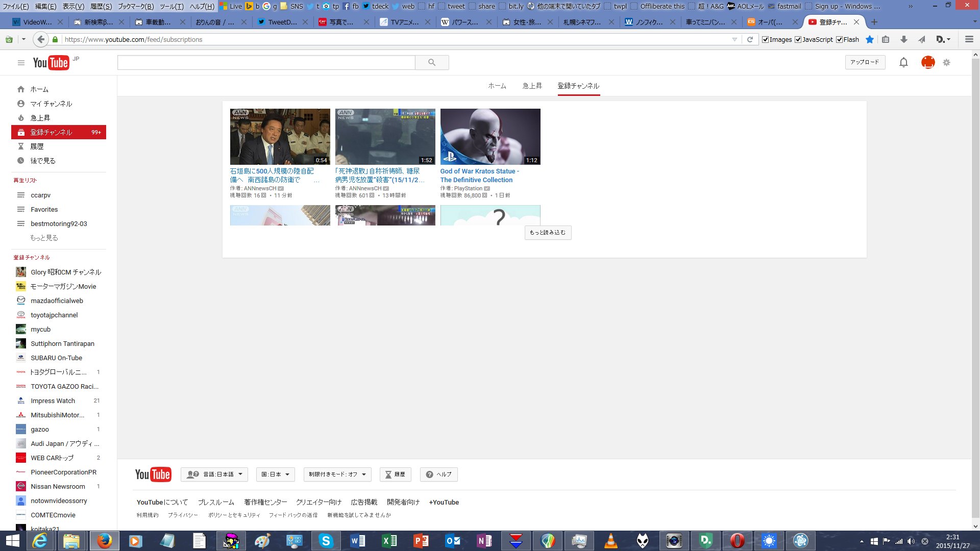Switch to the 急上昇 trending tab
Viewport: 980px width, 551px height.
click(532, 86)
